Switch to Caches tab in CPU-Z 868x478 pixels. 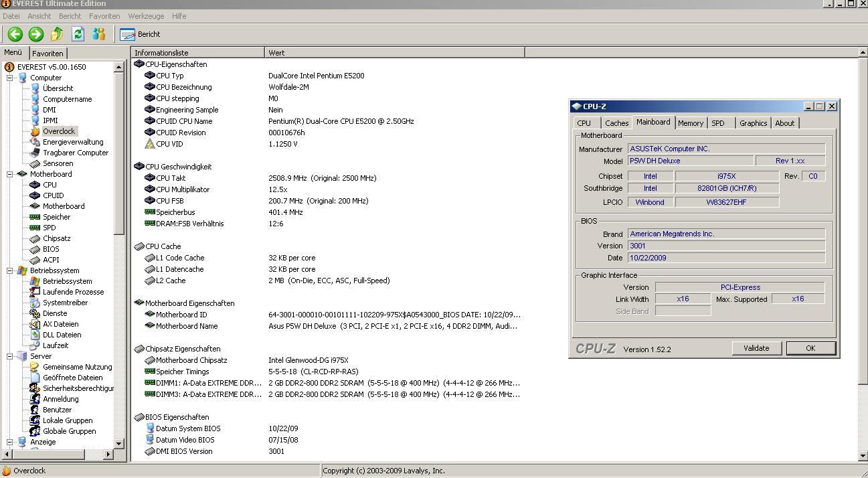click(616, 123)
